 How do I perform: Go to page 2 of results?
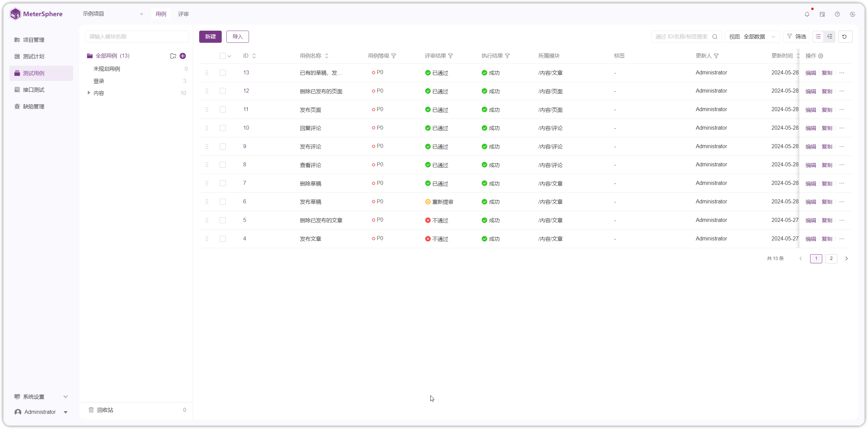click(x=831, y=259)
